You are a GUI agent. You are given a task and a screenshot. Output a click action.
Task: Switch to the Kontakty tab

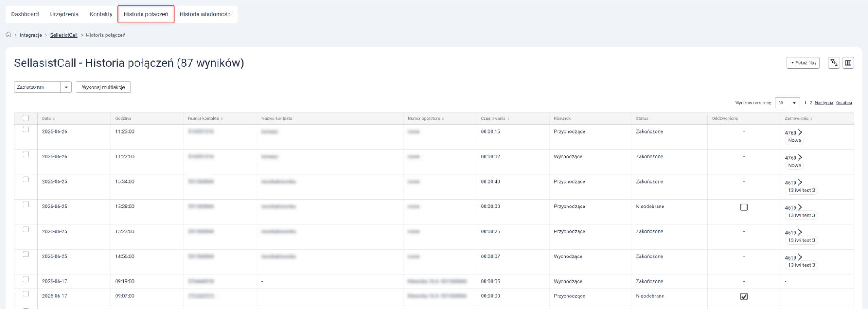pos(101,14)
